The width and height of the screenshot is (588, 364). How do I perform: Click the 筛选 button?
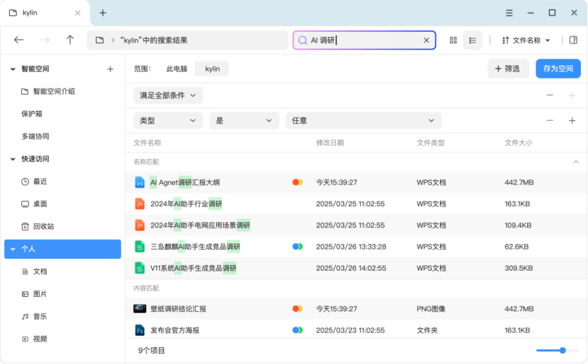[508, 69]
